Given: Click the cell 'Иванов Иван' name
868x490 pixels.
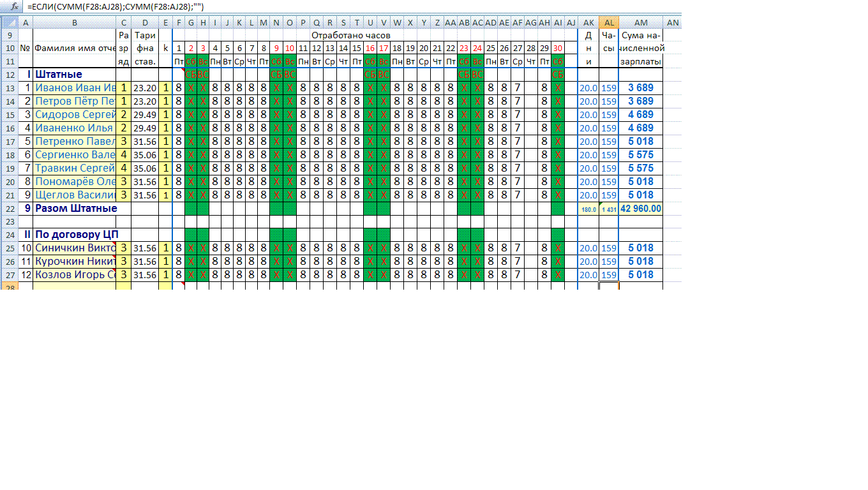Looking at the screenshot, I should pos(75,87).
